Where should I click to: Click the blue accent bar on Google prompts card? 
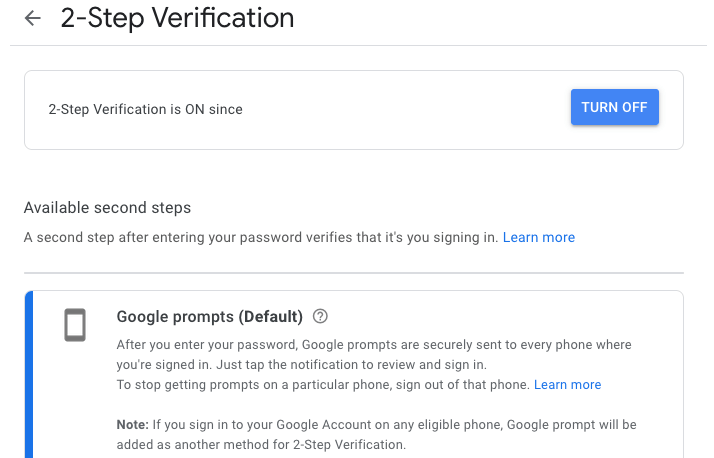(x=29, y=374)
